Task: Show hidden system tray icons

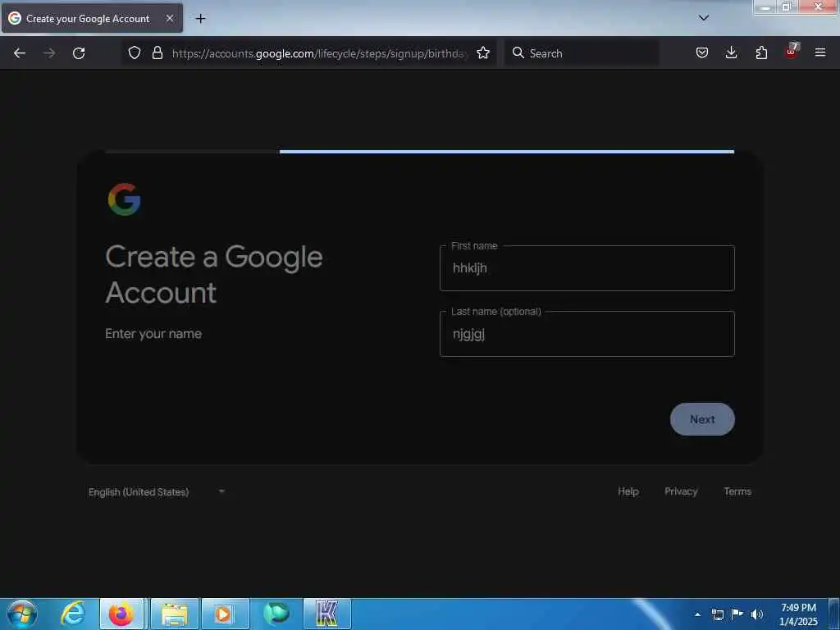Action: tap(697, 614)
